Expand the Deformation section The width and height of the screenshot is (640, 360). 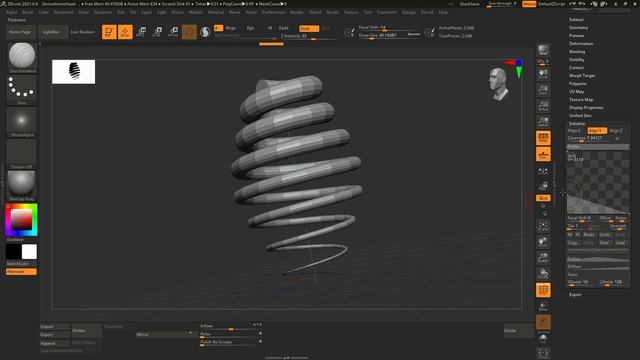[x=581, y=44]
